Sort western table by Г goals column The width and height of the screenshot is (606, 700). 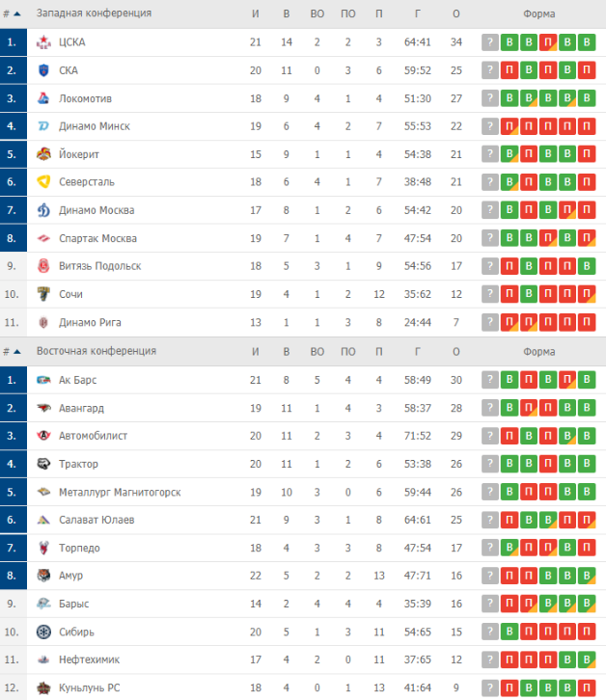[418, 13]
